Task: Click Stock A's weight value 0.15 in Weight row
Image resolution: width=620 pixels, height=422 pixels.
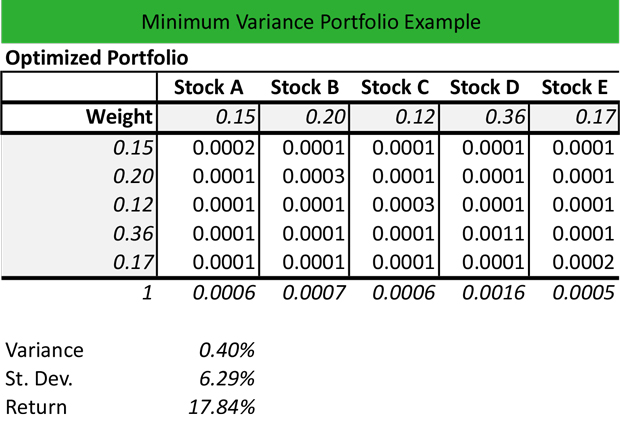Action: click(x=236, y=117)
